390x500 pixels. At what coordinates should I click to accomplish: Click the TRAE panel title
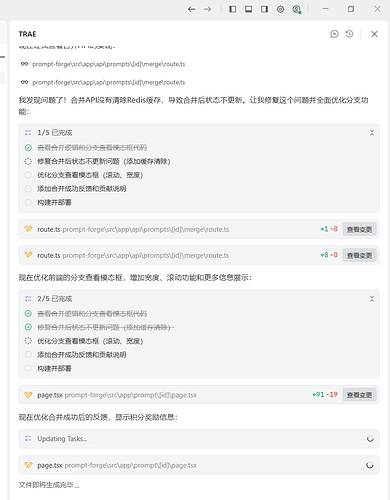coord(27,34)
